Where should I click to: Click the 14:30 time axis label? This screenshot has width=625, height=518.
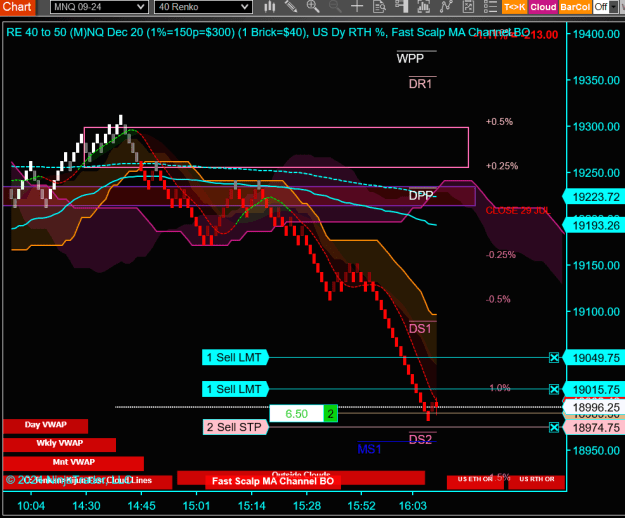[x=86, y=506]
